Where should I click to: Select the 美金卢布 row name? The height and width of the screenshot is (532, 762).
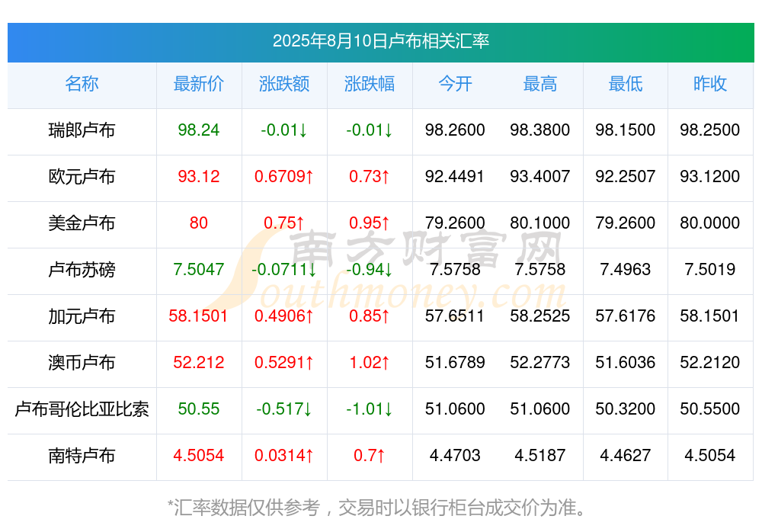point(82,223)
